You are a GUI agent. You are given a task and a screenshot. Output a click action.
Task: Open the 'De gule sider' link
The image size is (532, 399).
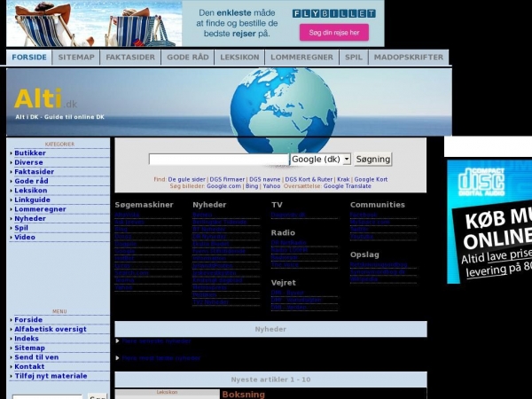(186, 179)
